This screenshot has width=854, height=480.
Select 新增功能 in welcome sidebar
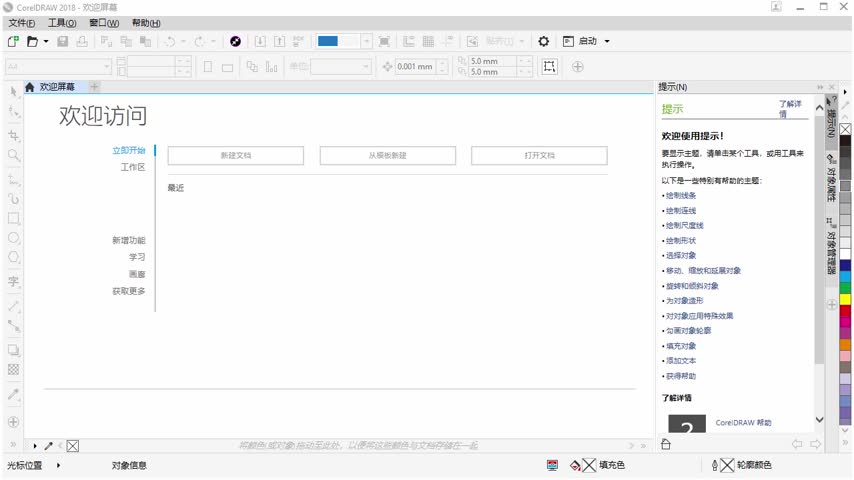pyautogui.click(x=129, y=240)
